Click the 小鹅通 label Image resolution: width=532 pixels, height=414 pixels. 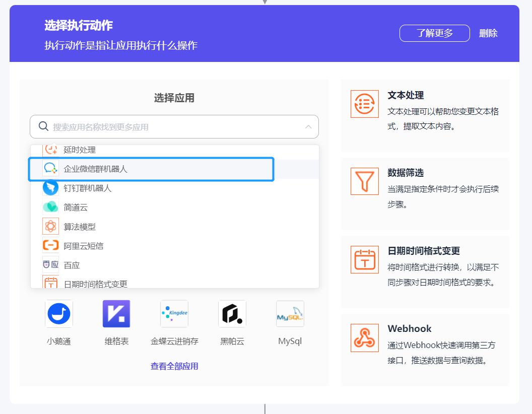[x=59, y=341]
